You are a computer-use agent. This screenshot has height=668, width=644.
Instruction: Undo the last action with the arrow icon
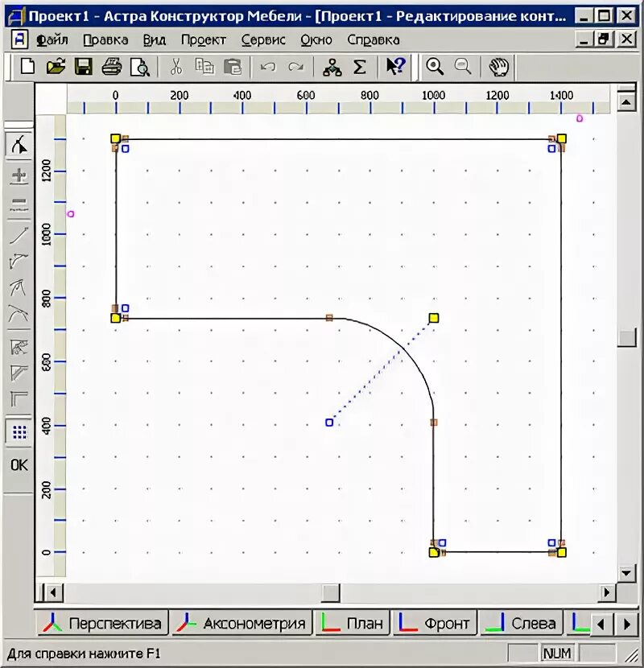[x=268, y=67]
